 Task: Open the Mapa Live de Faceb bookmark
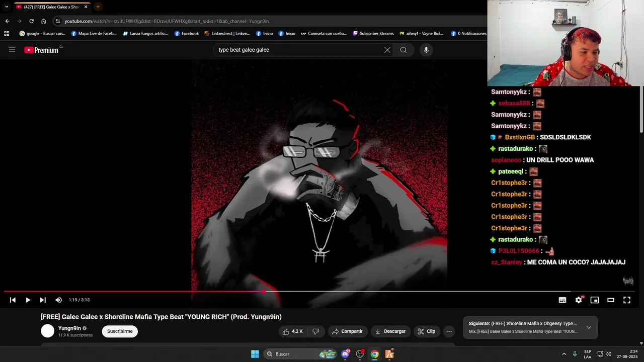pos(94,34)
